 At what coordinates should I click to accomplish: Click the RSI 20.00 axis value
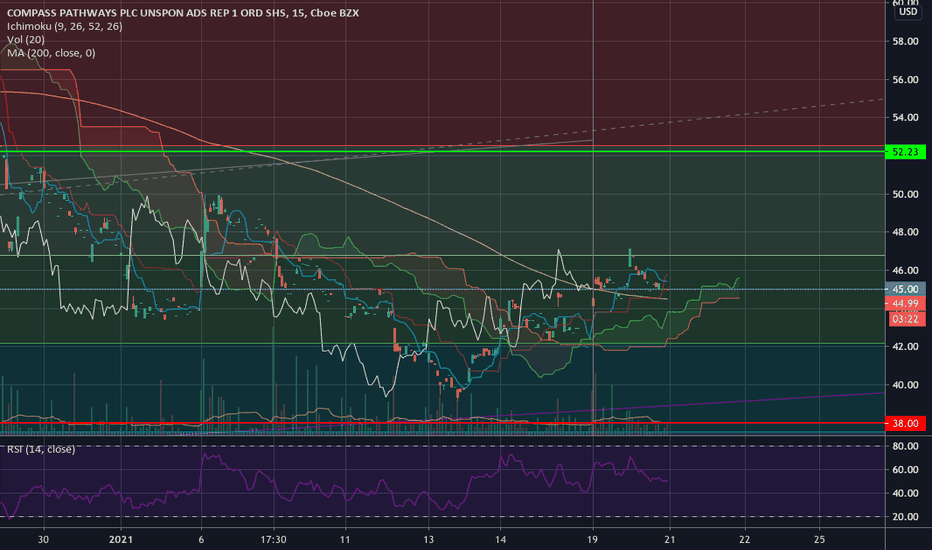click(x=905, y=517)
